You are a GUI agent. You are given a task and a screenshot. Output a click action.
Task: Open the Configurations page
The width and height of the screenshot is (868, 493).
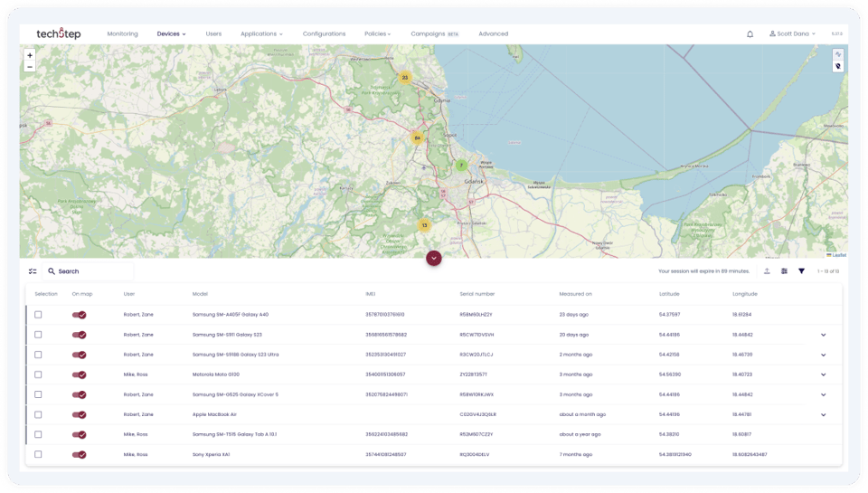(x=324, y=33)
